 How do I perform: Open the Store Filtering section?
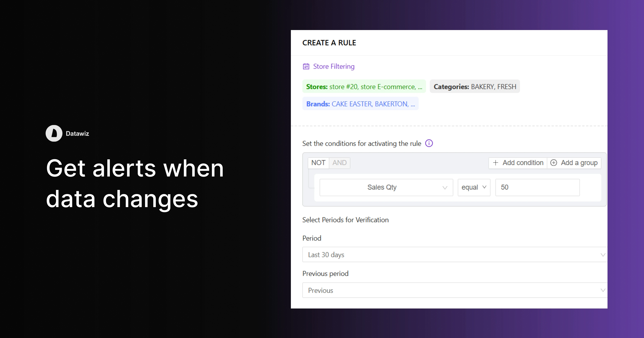333,66
